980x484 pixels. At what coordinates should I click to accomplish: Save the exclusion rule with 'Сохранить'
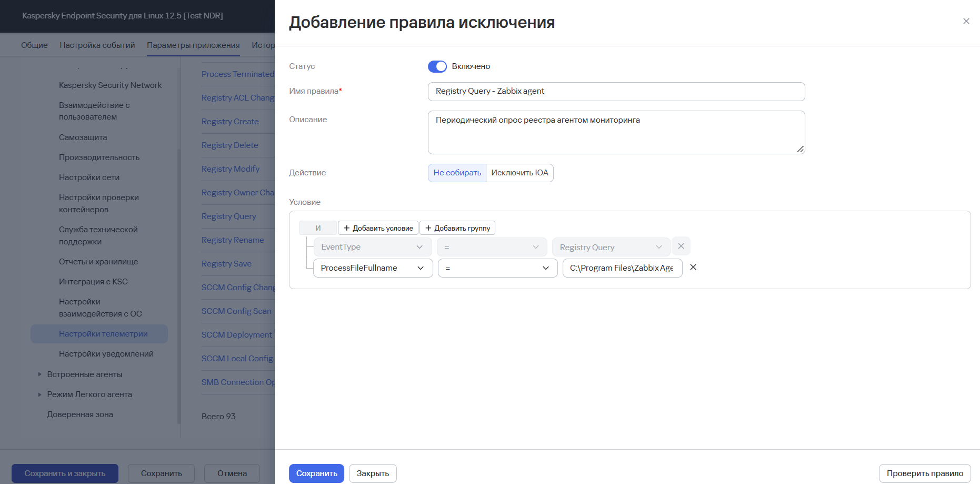[316, 473]
